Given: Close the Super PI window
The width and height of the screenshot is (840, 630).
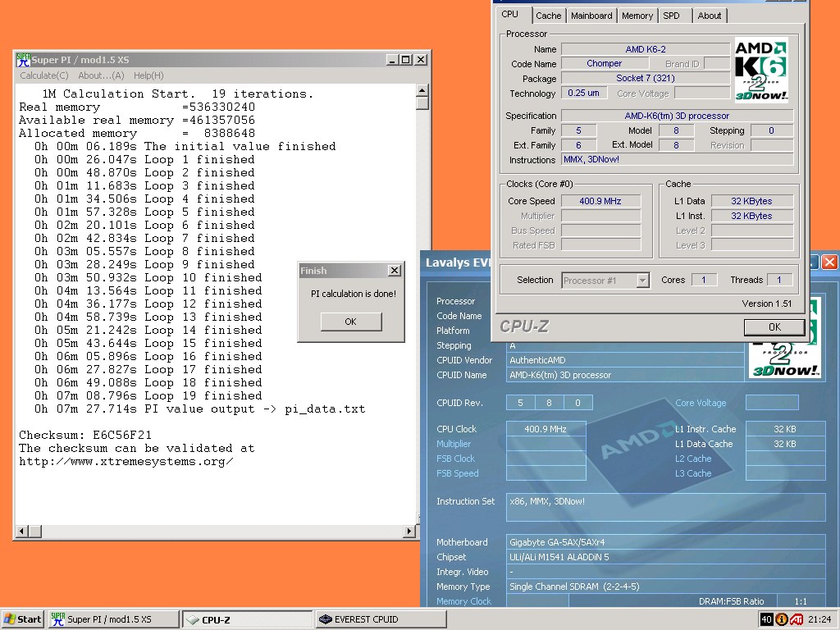Looking at the screenshot, I should point(421,59).
